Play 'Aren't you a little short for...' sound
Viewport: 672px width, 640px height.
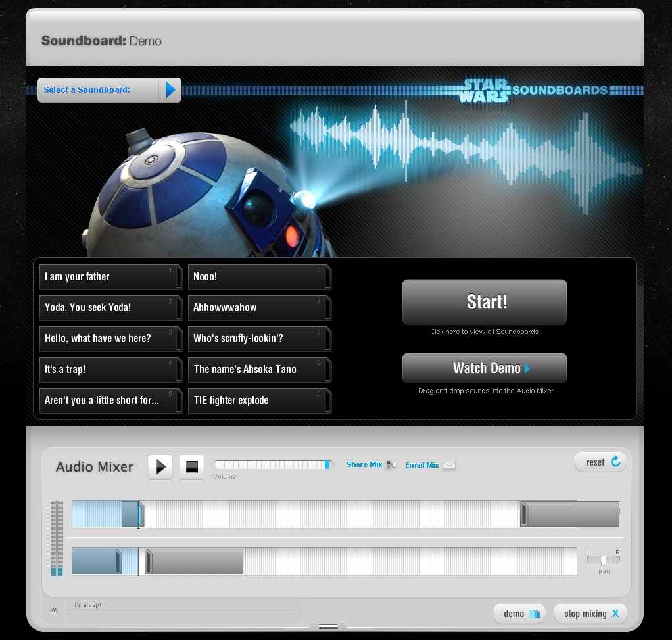tap(111, 401)
